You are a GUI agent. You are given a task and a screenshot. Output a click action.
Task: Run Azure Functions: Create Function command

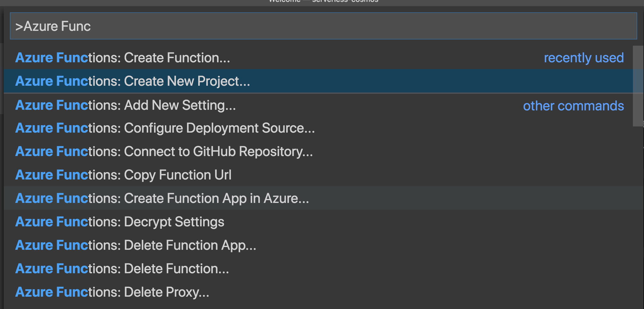123,58
